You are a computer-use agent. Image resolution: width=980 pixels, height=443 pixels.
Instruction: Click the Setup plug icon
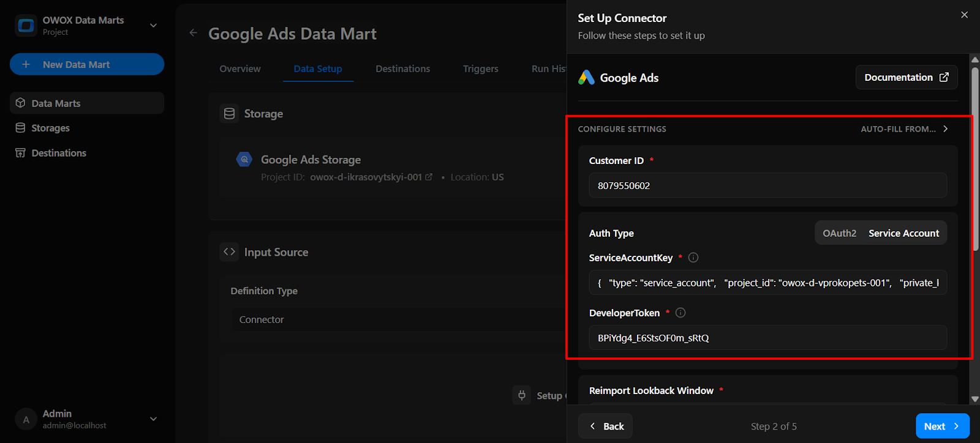point(522,395)
